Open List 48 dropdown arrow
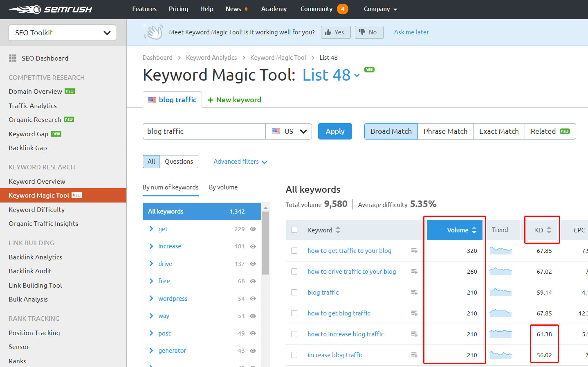 coord(357,75)
